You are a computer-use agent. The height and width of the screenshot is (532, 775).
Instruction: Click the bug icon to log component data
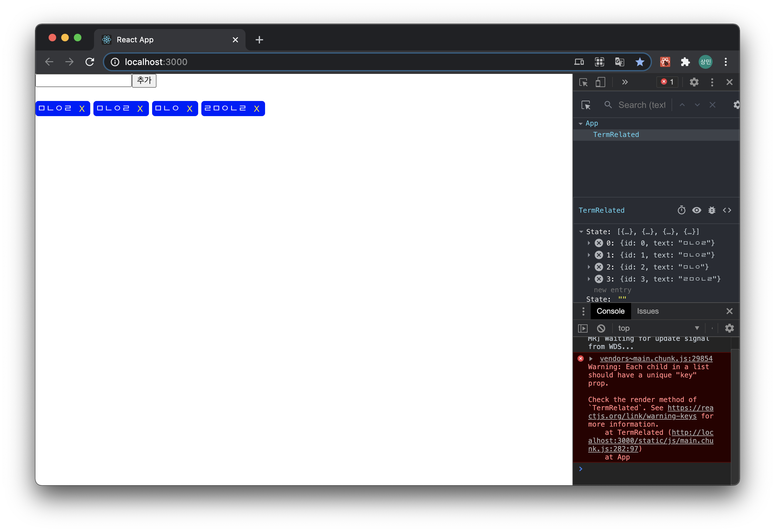[x=712, y=210]
